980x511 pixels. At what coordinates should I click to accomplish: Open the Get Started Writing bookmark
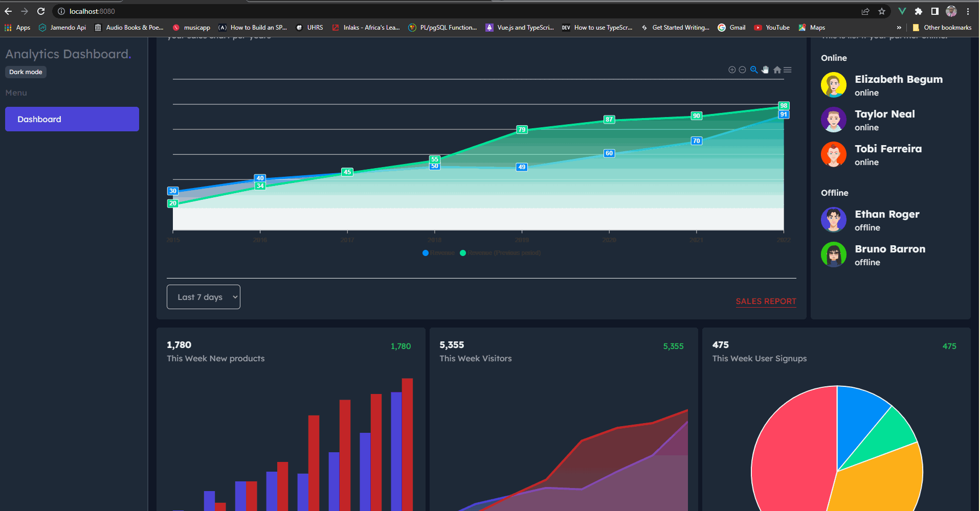pos(675,28)
